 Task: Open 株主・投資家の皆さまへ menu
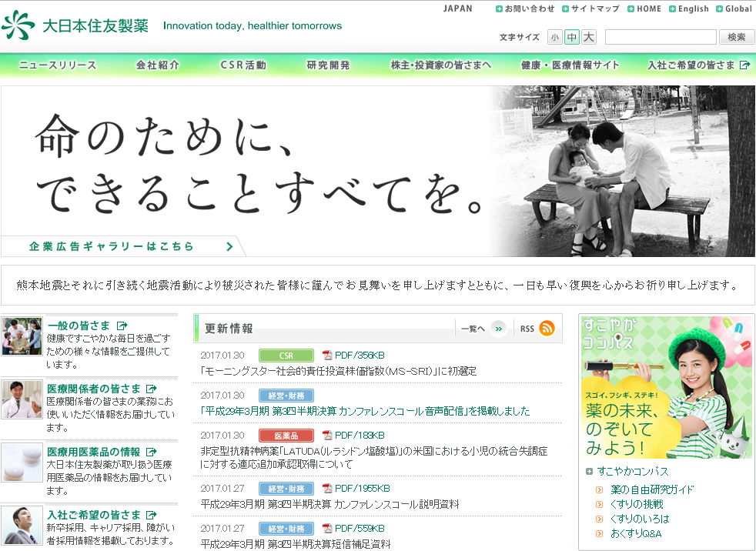coord(441,65)
